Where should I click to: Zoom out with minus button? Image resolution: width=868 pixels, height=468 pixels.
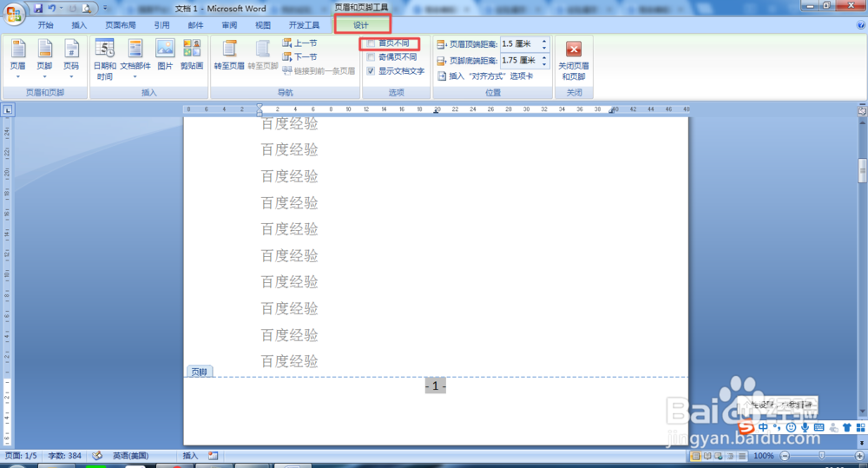(785, 456)
